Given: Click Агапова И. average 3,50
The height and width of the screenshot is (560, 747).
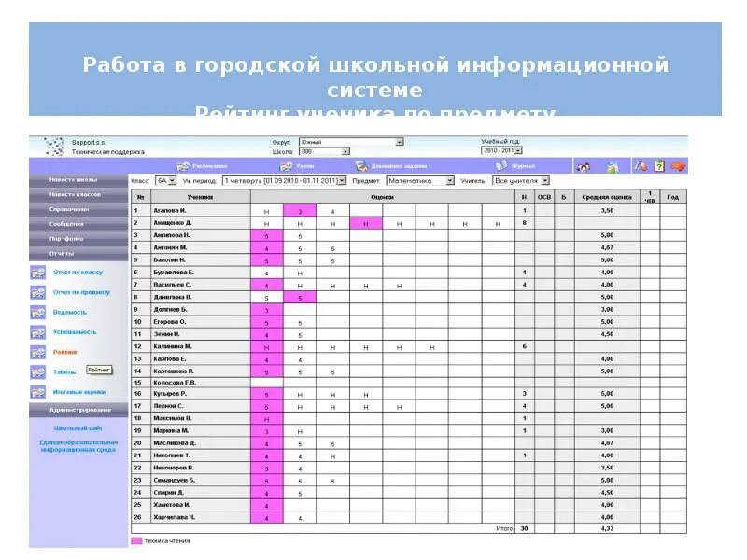Looking at the screenshot, I should (x=607, y=211).
